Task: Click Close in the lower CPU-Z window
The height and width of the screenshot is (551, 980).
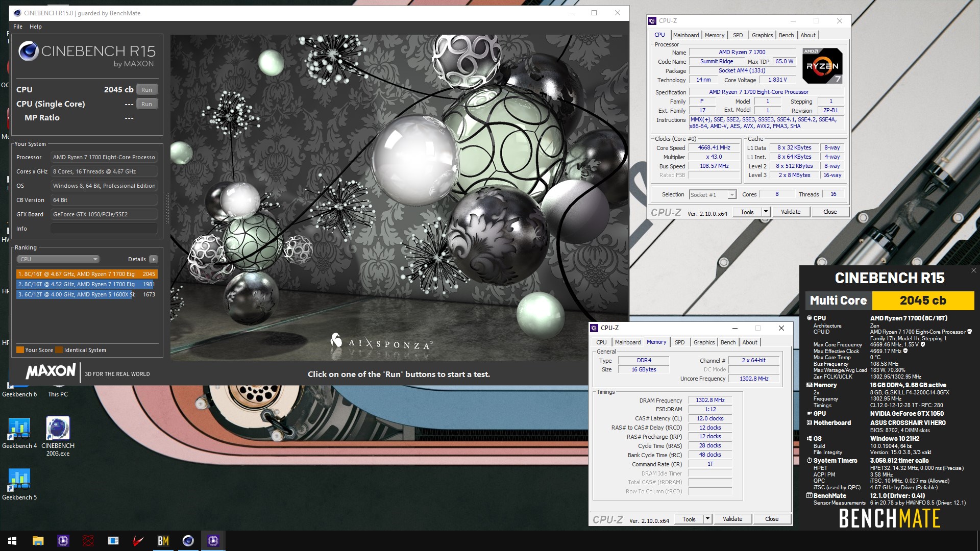Action: coord(772,519)
